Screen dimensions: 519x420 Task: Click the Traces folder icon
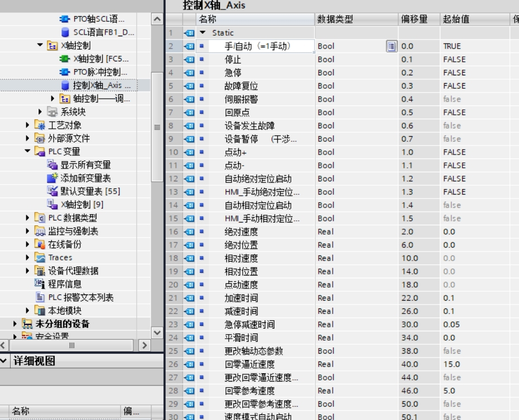click(40, 257)
